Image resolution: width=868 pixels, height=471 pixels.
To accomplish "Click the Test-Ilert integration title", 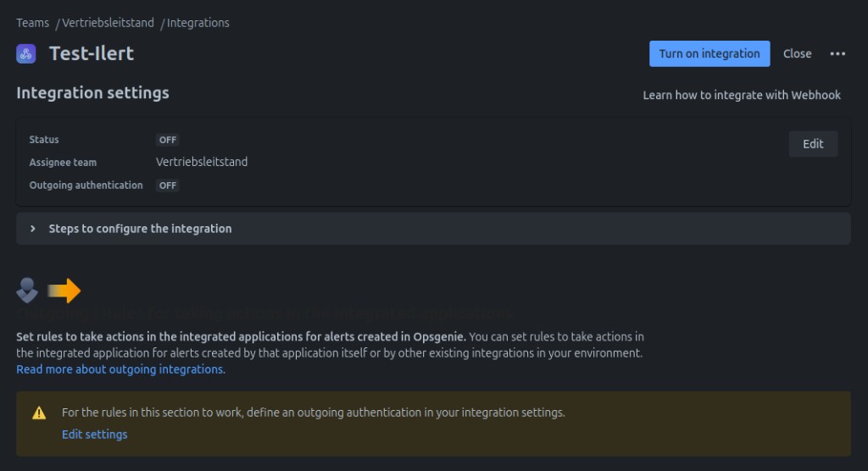I will (x=92, y=53).
